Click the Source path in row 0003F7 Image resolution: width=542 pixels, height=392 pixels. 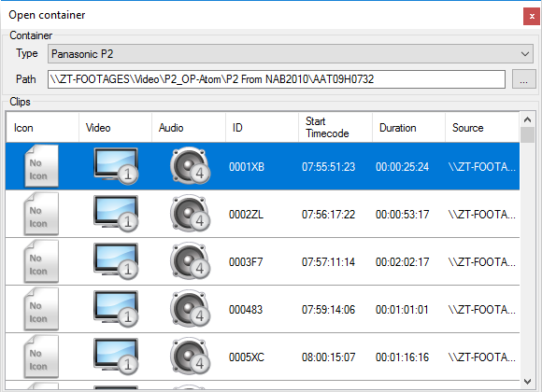tap(482, 262)
